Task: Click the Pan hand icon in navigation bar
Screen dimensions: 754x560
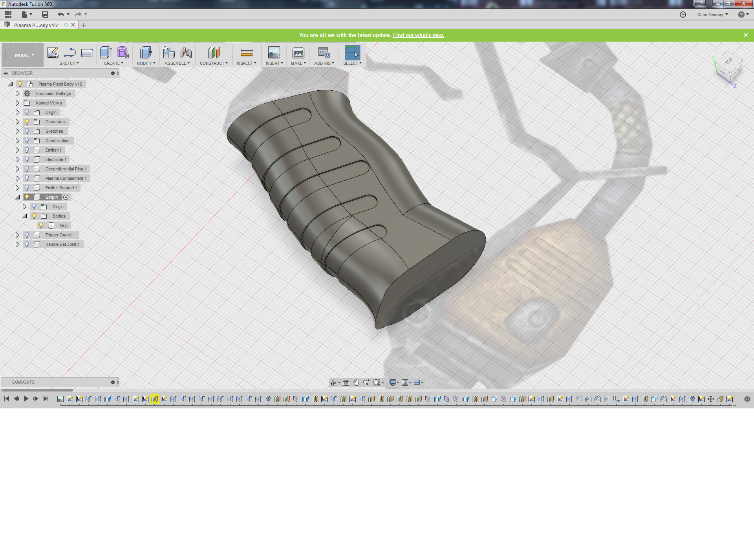Action: [356, 382]
